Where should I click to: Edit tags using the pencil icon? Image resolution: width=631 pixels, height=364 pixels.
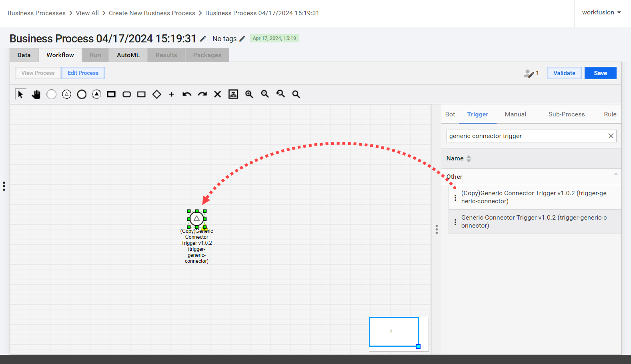242,39
